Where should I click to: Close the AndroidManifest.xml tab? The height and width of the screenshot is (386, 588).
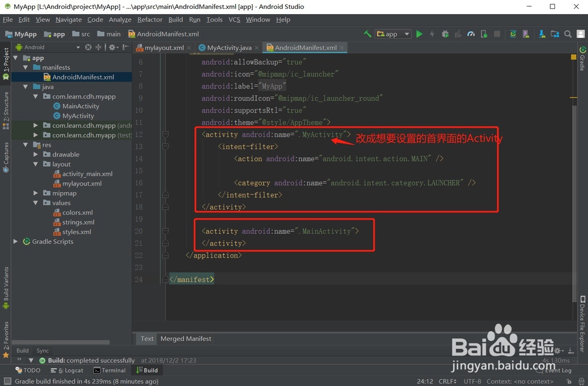tap(342, 48)
